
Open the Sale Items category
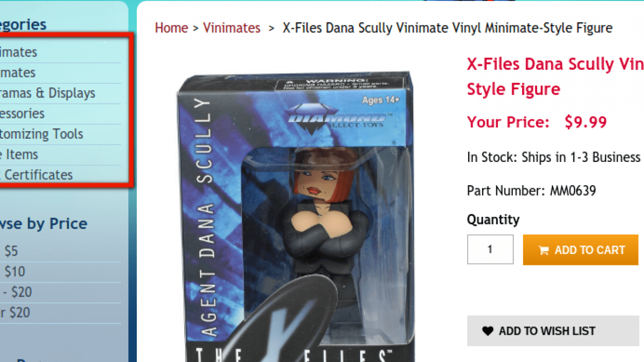[x=19, y=155]
